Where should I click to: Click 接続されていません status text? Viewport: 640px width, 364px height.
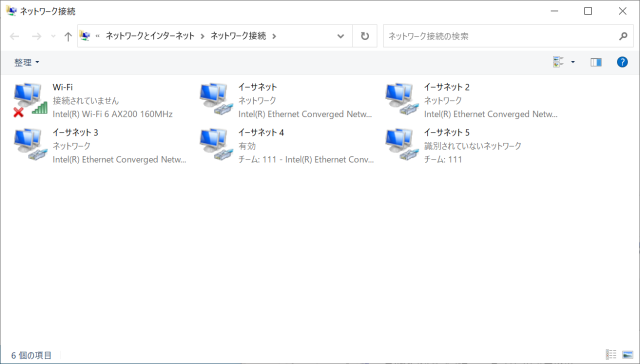coord(86,100)
